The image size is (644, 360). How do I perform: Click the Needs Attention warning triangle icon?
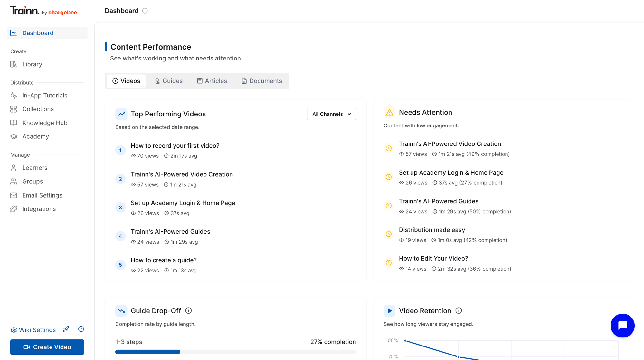point(389,112)
